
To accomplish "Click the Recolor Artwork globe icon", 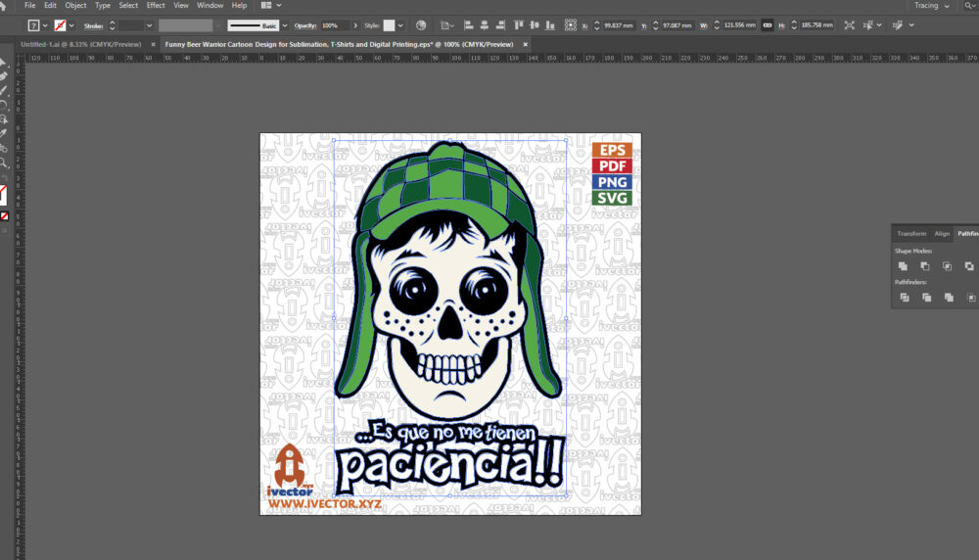I will point(421,25).
